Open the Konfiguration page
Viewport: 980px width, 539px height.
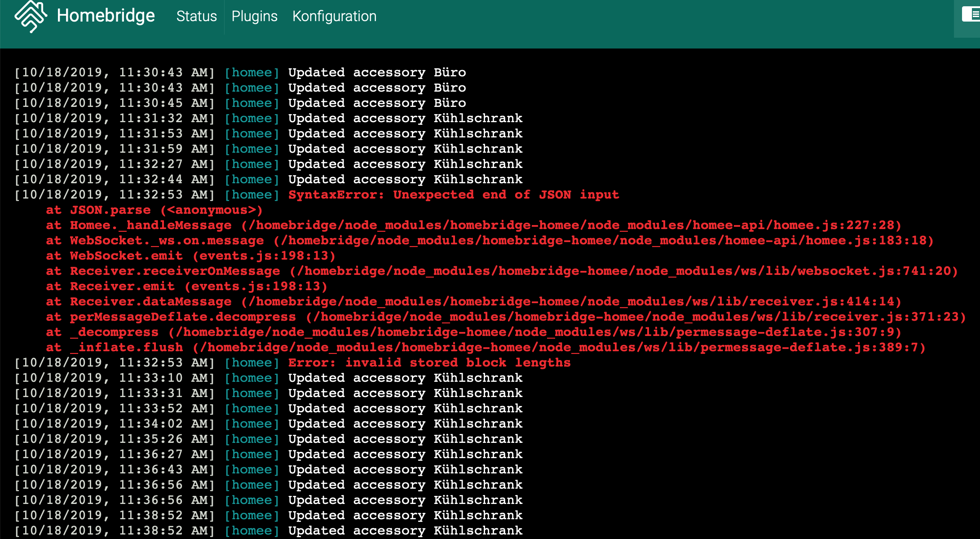tap(334, 16)
